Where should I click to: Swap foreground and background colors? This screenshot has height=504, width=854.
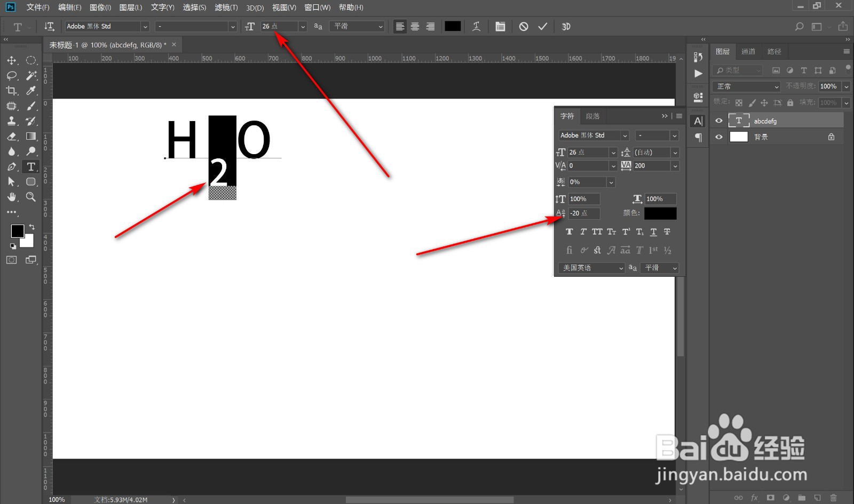click(32, 227)
